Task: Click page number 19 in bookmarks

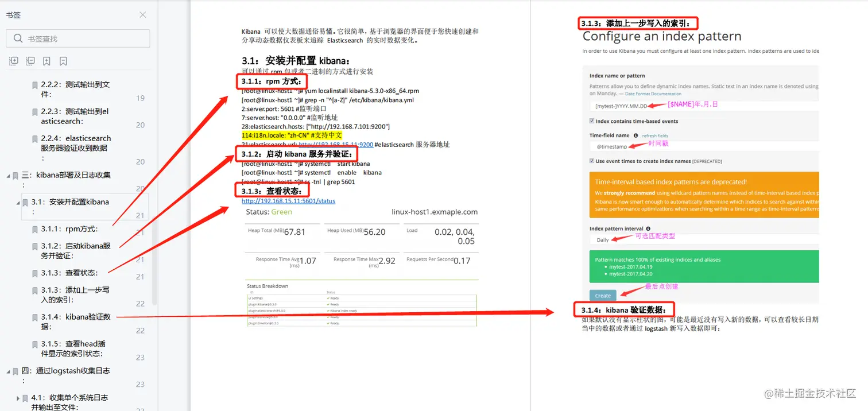Action: (x=140, y=99)
